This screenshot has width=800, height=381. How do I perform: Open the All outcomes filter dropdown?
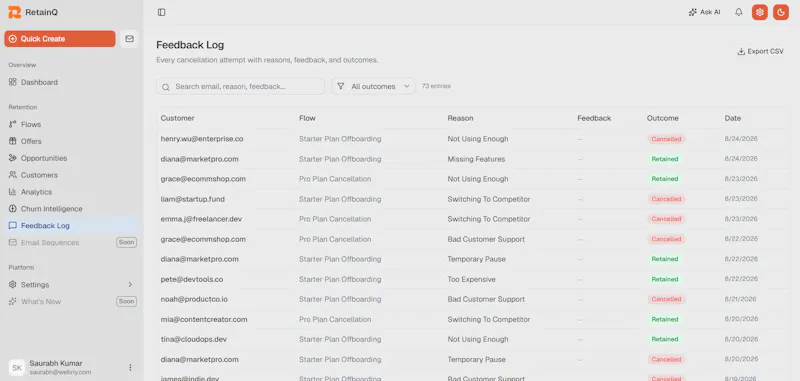(373, 86)
